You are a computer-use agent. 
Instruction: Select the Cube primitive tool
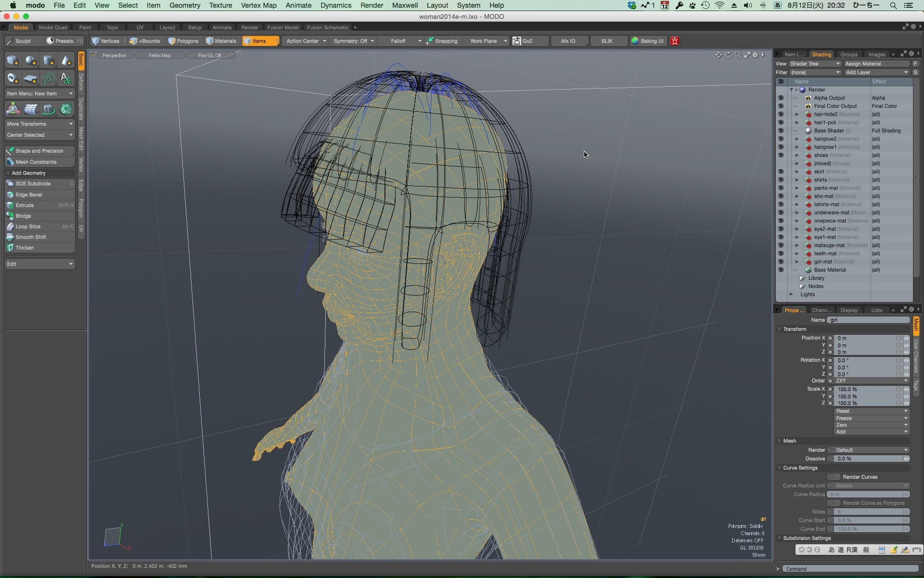[x=13, y=61]
